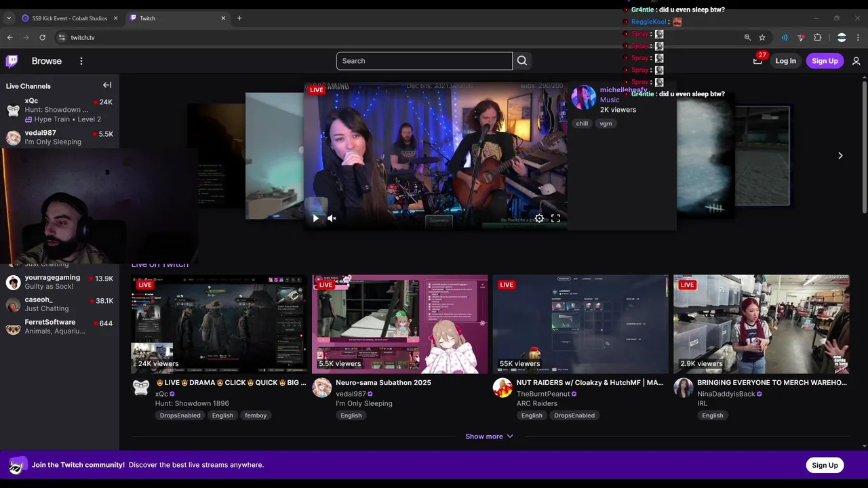Open xQc in the Live Channels sidebar
The image size is (868, 488).
60,110
